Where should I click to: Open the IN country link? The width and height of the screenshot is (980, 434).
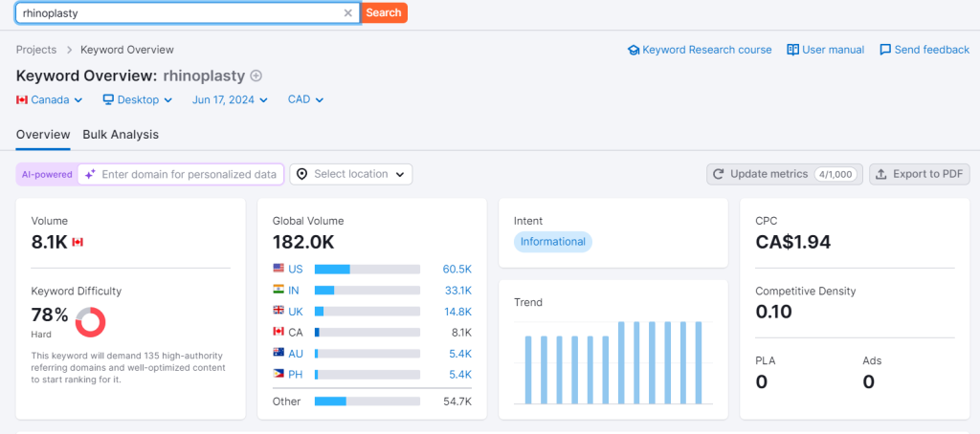click(x=294, y=291)
